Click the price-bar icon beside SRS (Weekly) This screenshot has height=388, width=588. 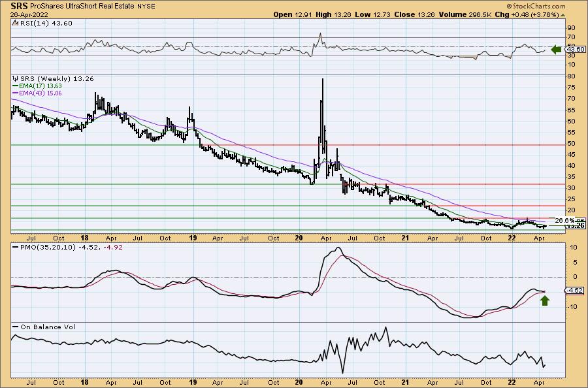click(x=16, y=79)
